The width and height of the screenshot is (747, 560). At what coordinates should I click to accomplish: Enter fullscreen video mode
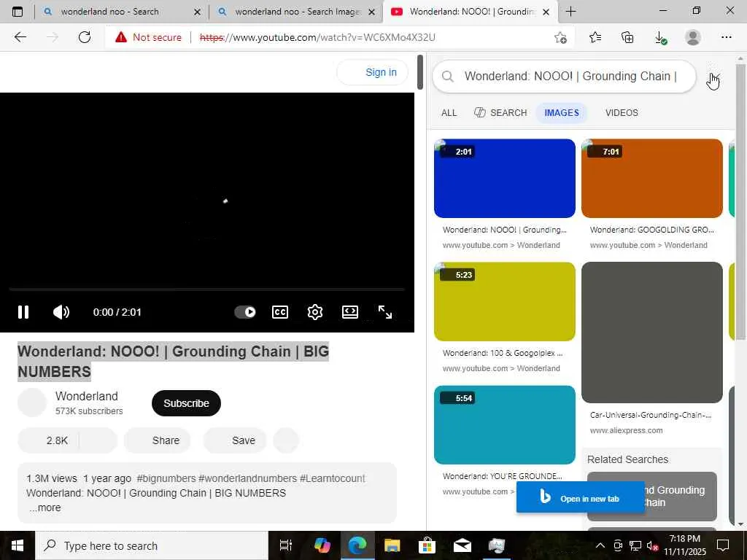pyautogui.click(x=385, y=312)
